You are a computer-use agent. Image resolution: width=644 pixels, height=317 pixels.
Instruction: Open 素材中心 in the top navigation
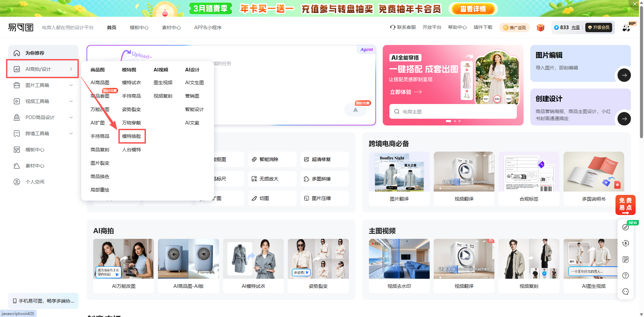pos(171,28)
